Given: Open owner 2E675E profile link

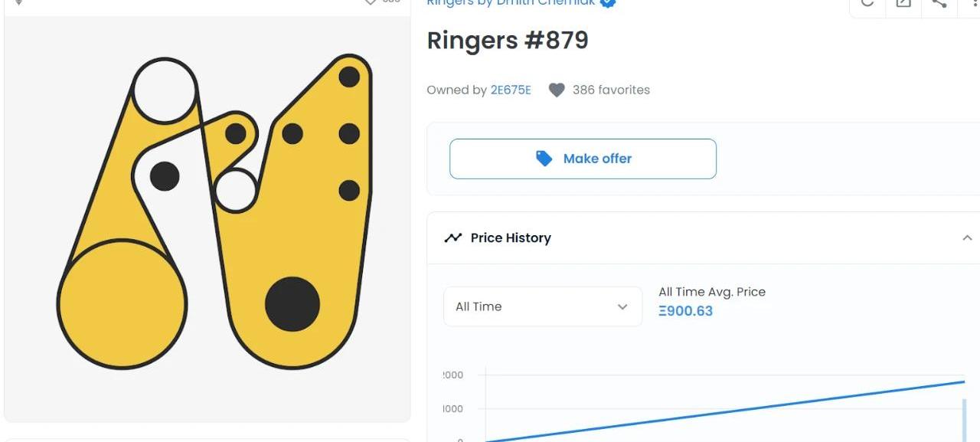Looking at the screenshot, I should (511, 90).
